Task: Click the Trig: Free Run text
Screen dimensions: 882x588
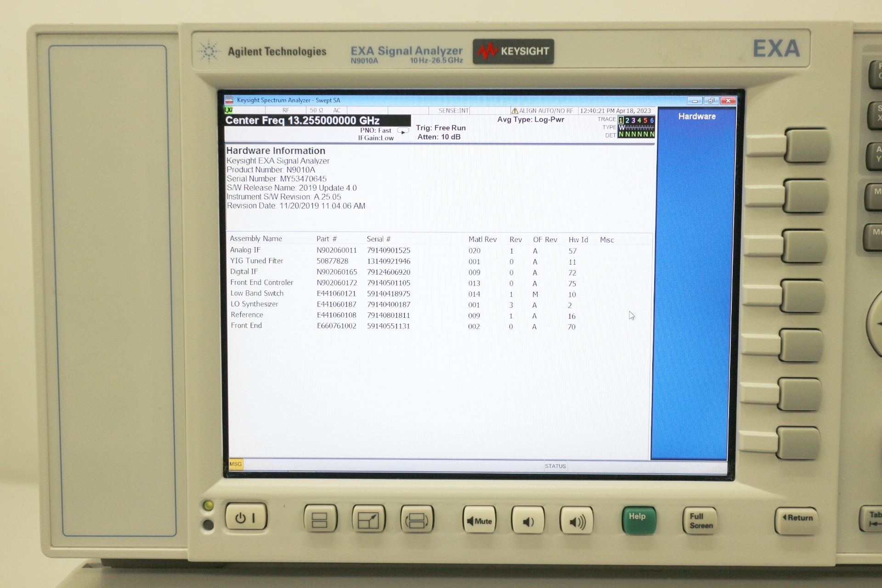Action: click(441, 128)
